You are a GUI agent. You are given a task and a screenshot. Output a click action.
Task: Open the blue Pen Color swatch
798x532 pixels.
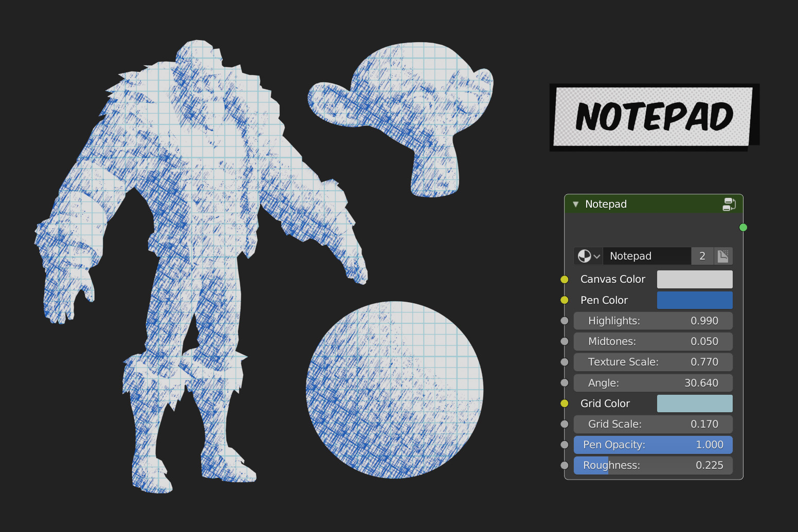click(695, 300)
